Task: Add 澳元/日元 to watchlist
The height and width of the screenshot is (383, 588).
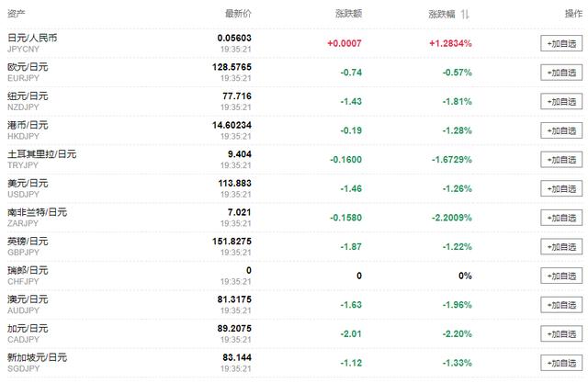Action: 561,304
